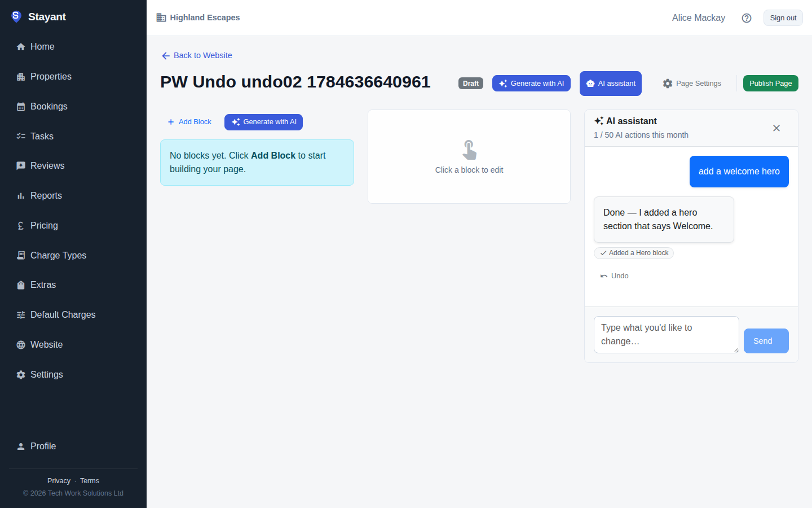This screenshot has height=508, width=812.
Task: Click the '1 / 50 AI actions this month' text
Action: (641, 135)
